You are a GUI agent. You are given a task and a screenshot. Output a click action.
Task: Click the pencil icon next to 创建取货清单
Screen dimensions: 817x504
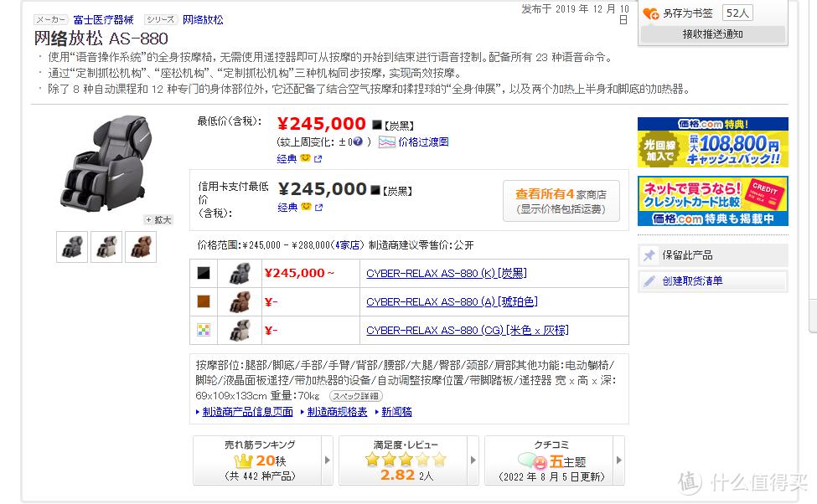(650, 280)
